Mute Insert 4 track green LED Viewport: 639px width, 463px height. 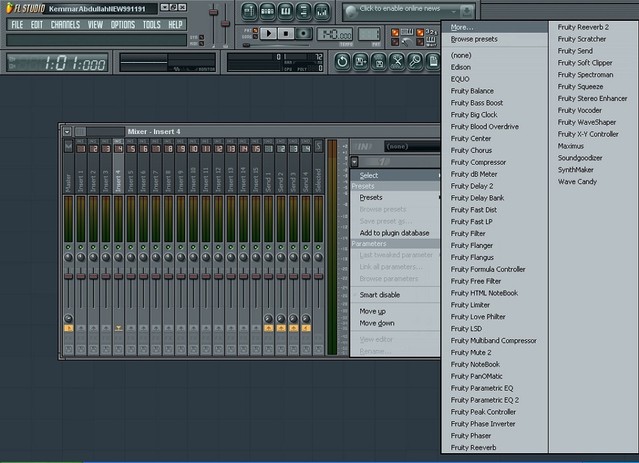click(x=118, y=247)
